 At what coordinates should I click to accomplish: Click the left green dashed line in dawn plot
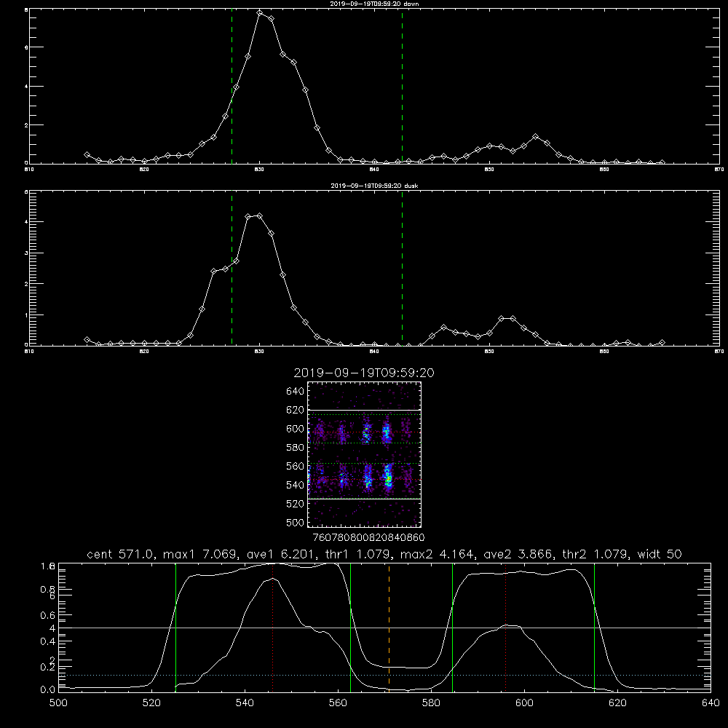click(232, 87)
